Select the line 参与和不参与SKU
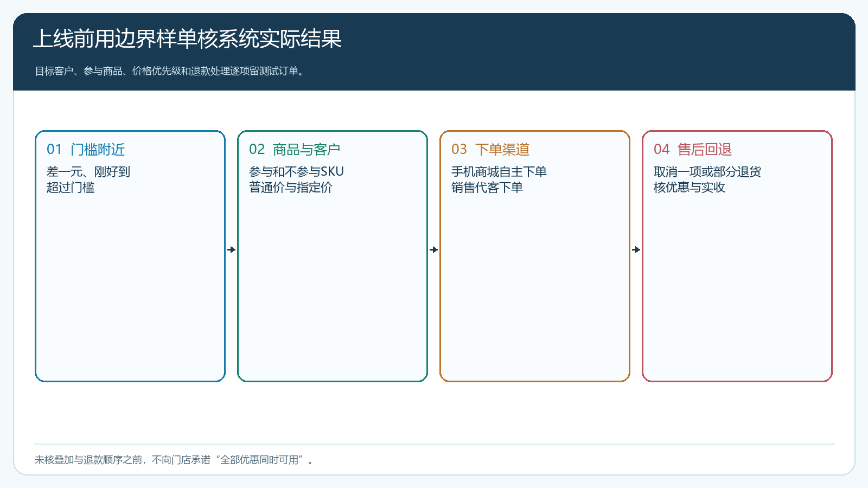 pos(296,172)
